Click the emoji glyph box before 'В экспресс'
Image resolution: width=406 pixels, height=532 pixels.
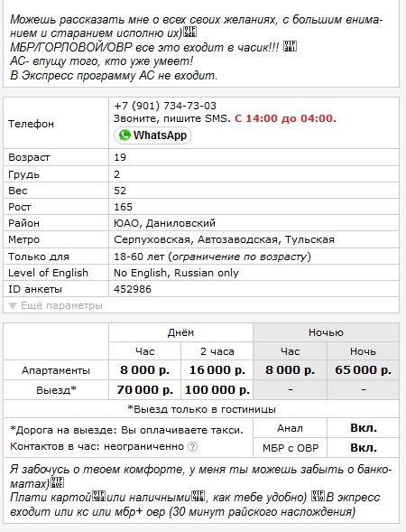click(318, 497)
